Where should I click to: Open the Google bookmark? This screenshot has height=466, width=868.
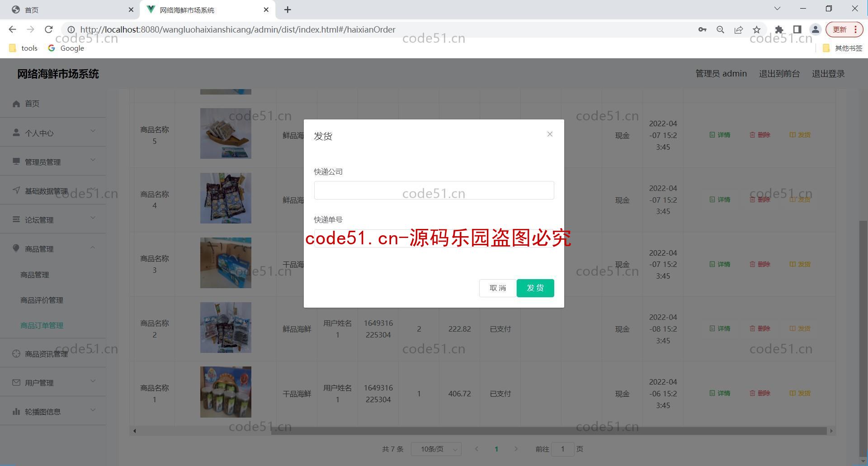[66, 48]
